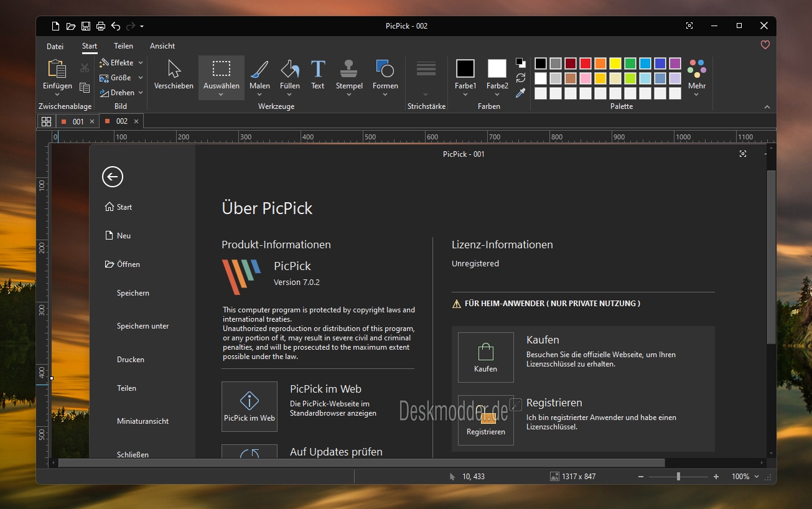Switch to the Start ribbon tab
The width and height of the screenshot is (812, 509).
click(x=90, y=46)
